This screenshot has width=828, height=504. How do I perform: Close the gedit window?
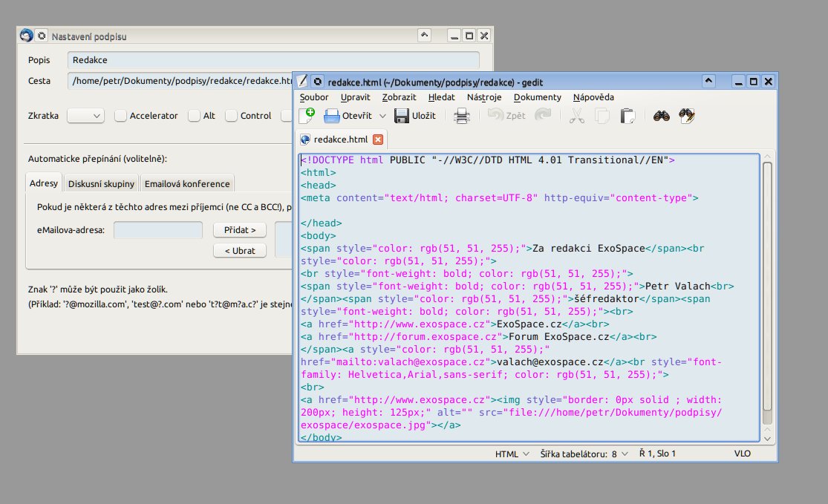[769, 82]
